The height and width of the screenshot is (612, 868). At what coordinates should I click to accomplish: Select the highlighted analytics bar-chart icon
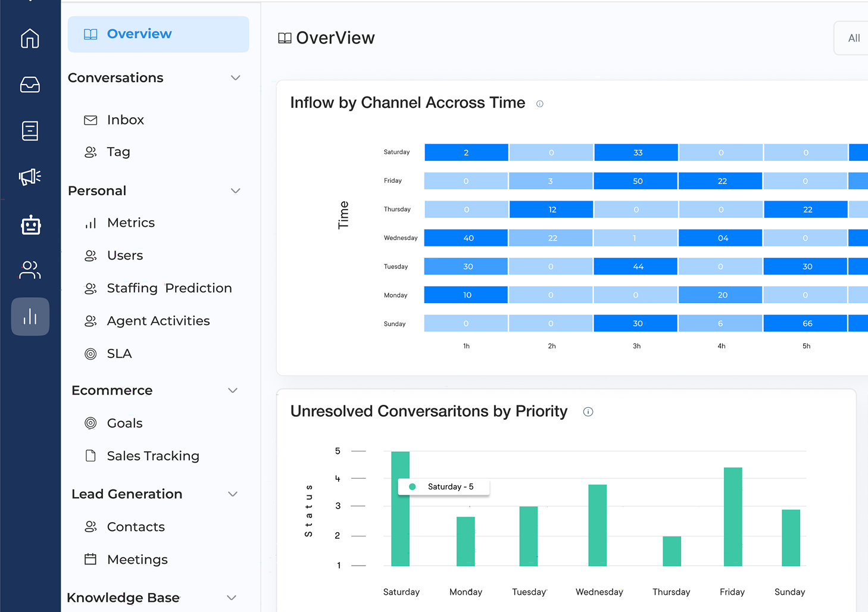pyautogui.click(x=30, y=317)
